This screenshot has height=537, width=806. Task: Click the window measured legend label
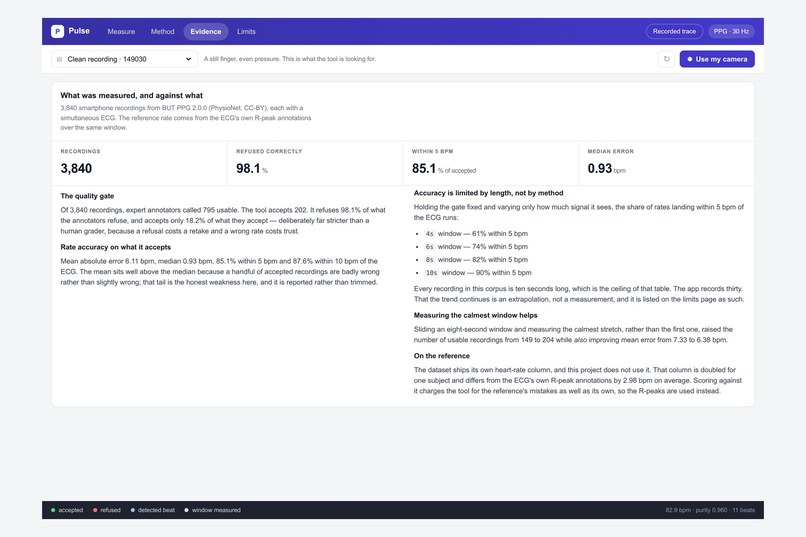point(216,510)
